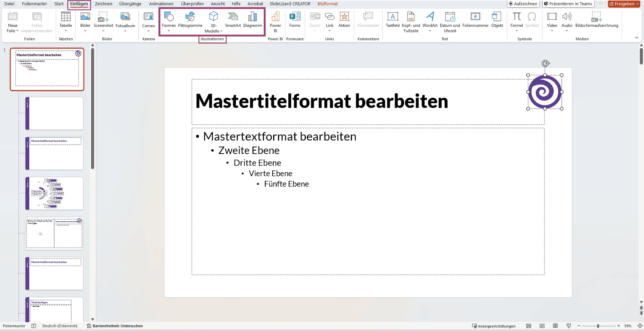Start slideshow from status bar
This screenshot has width=644, height=331.
tap(569, 326)
